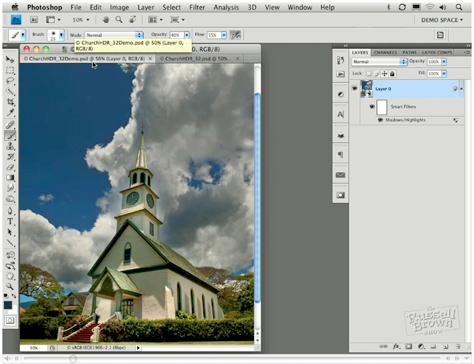Select the History Brush tool

10,156
